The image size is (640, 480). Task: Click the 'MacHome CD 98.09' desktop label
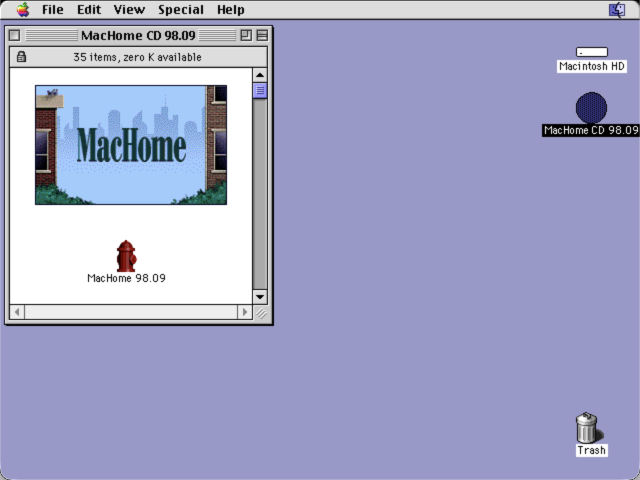[x=591, y=130]
